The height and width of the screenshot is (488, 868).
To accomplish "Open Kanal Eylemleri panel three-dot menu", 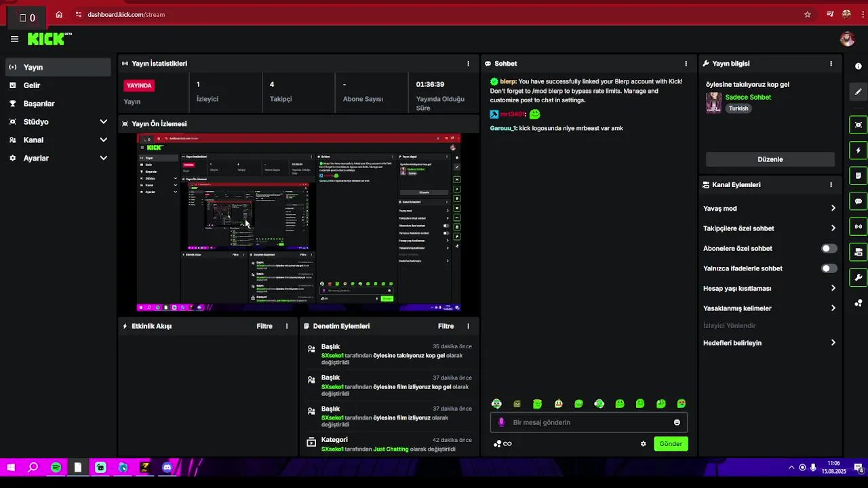I will pyautogui.click(x=831, y=184).
